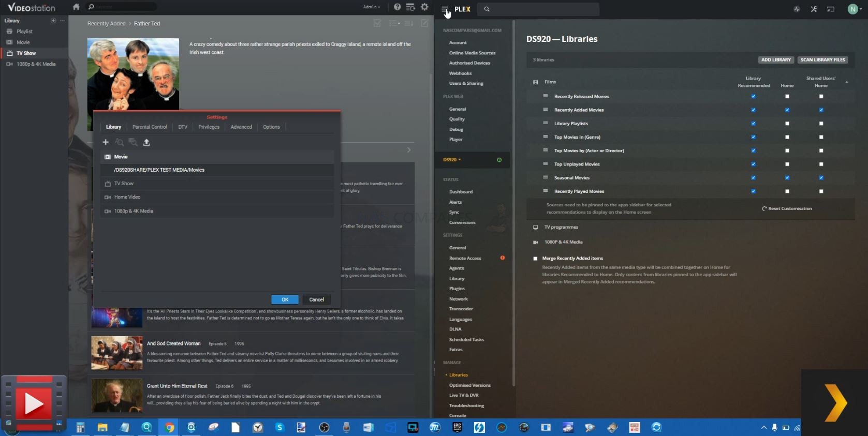Click the reorder handle for Library Playlists

pyautogui.click(x=545, y=123)
